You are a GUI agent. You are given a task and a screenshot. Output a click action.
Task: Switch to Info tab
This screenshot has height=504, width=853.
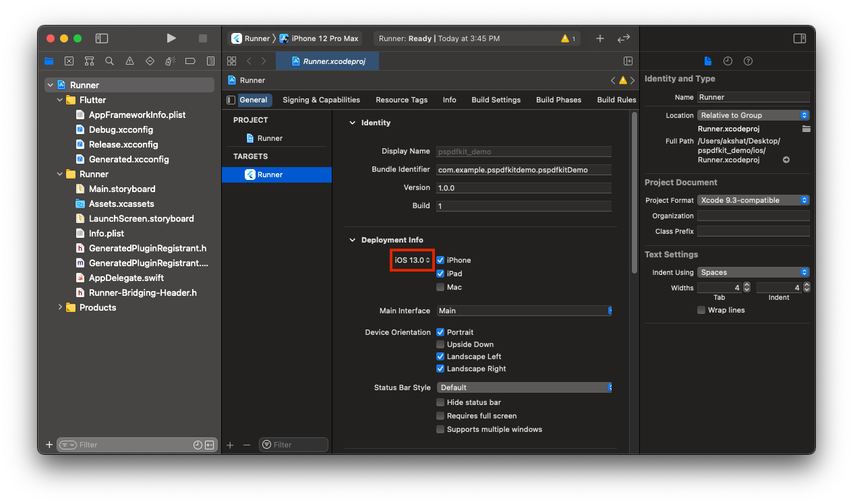(449, 100)
